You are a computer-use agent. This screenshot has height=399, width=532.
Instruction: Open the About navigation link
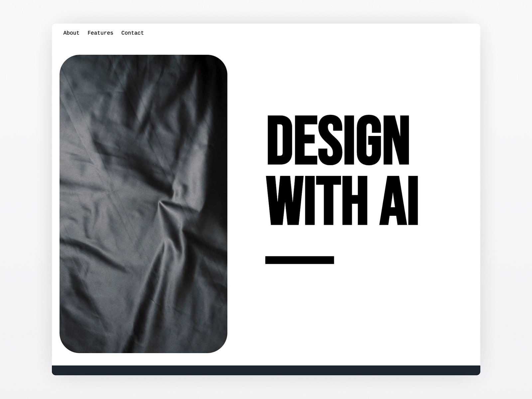pos(71,33)
